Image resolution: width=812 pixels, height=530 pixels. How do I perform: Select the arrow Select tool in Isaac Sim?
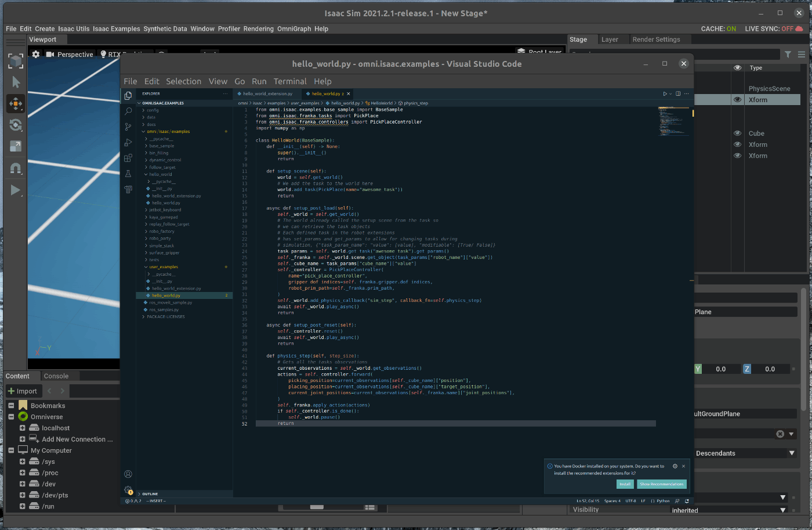coord(16,82)
